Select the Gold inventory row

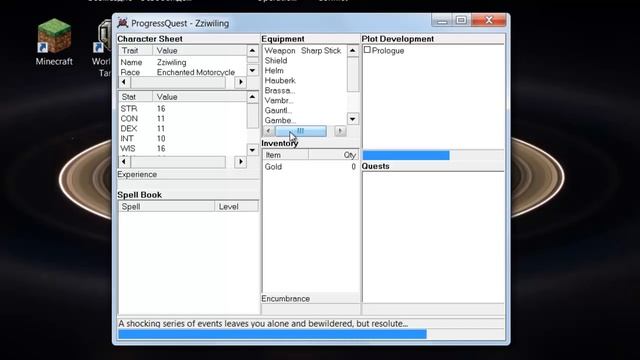click(x=311, y=167)
